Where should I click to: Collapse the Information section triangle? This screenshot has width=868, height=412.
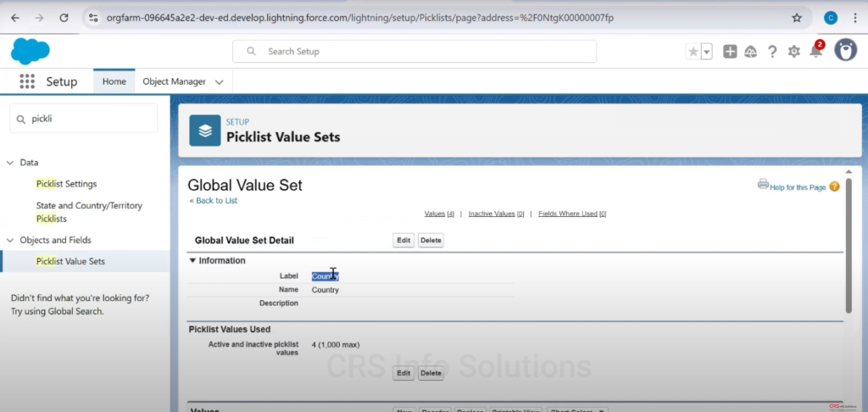(x=192, y=260)
